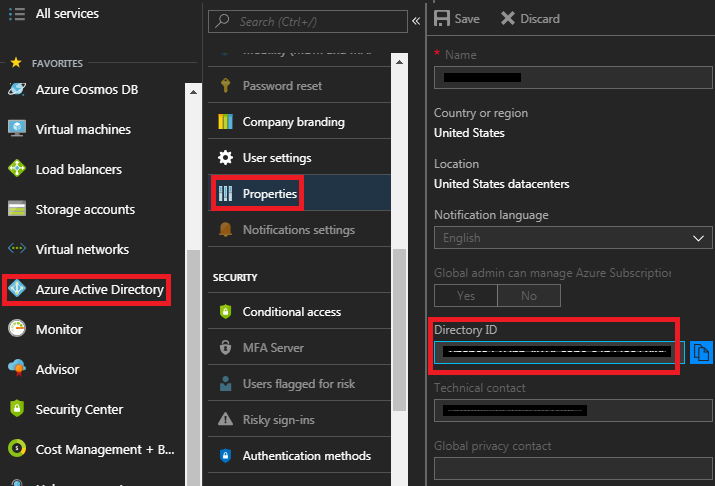Click the Name input field
This screenshot has width=715, height=486.
pos(573,78)
